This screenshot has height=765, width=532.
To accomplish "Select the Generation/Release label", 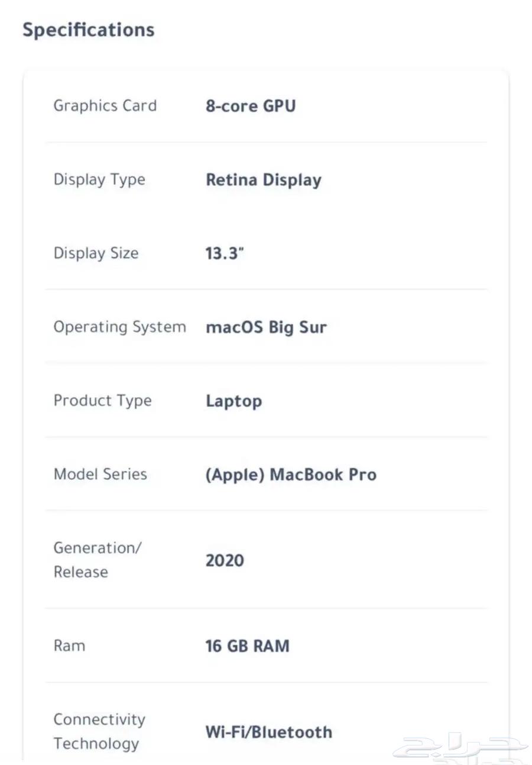I will point(98,560).
